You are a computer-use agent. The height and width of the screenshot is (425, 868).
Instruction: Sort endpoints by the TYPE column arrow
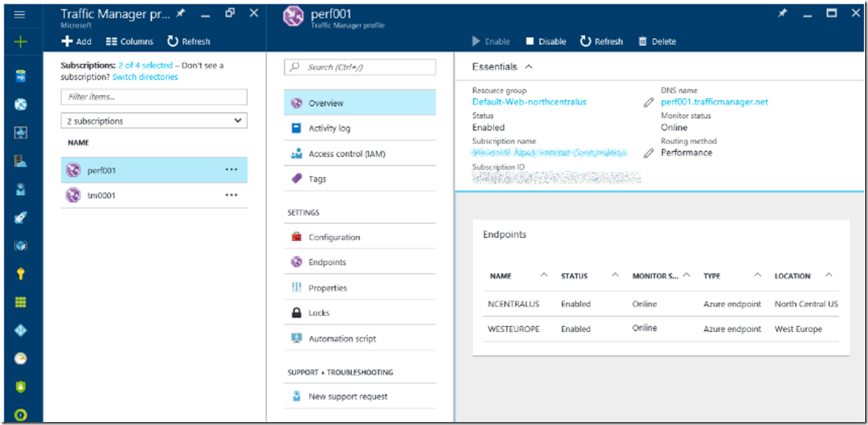coord(757,275)
